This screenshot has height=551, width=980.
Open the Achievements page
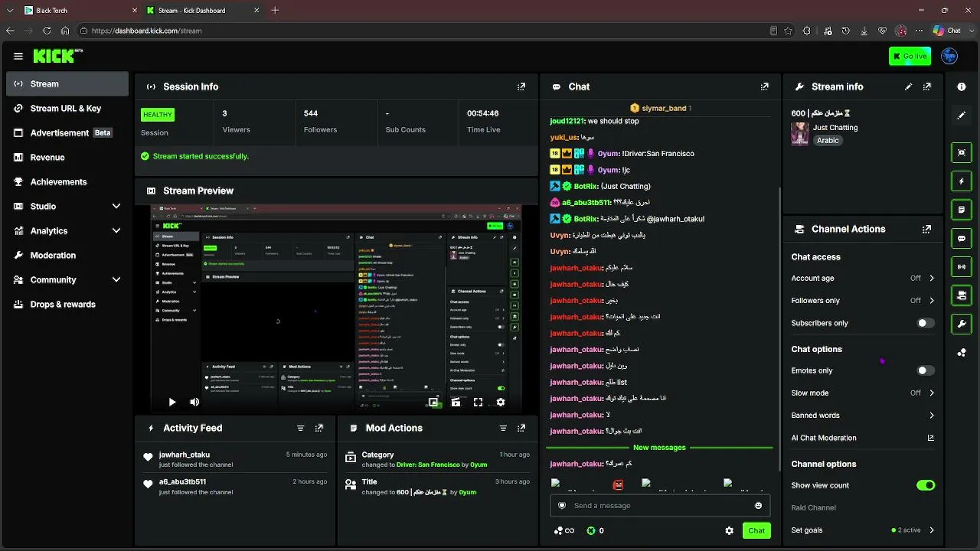pos(67,182)
